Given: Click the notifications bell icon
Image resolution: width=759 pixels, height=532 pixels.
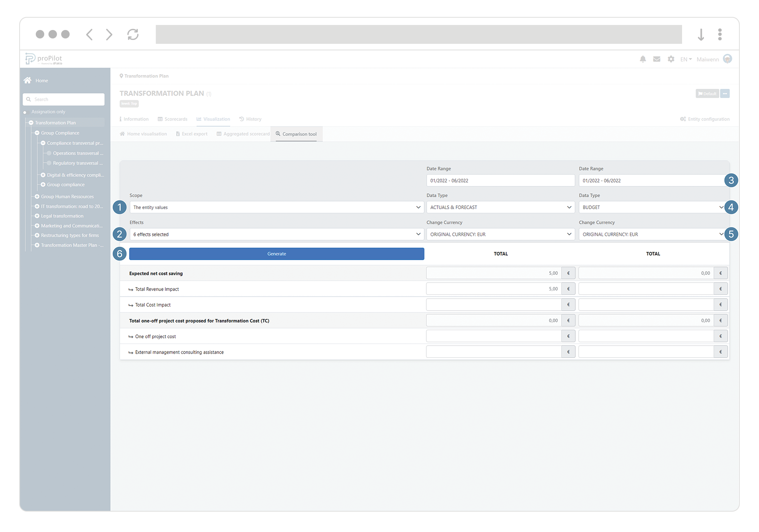Looking at the screenshot, I should click(642, 59).
